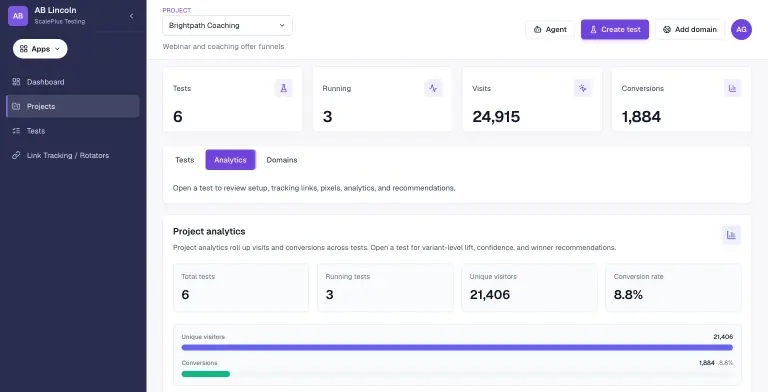Click the Apps grid icon
This screenshot has height=392, width=768.
pos(24,49)
